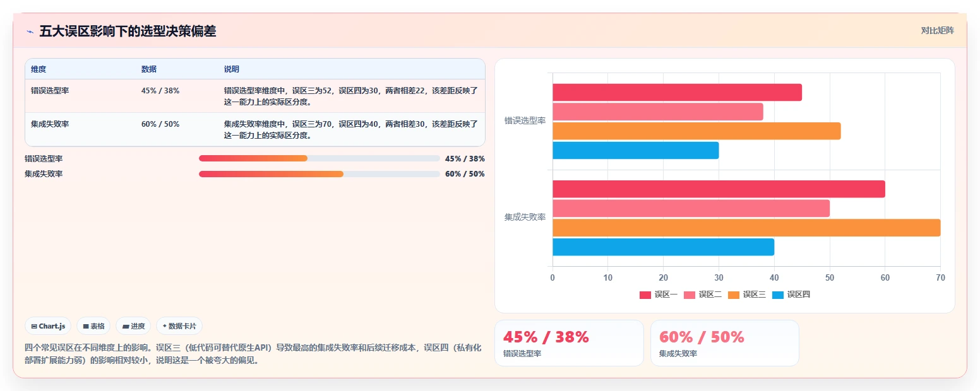Viewport: 980px width, 391px height.
Task: Click the 误区四 blue bar in 错误选型率
Action: coord(636,150)
